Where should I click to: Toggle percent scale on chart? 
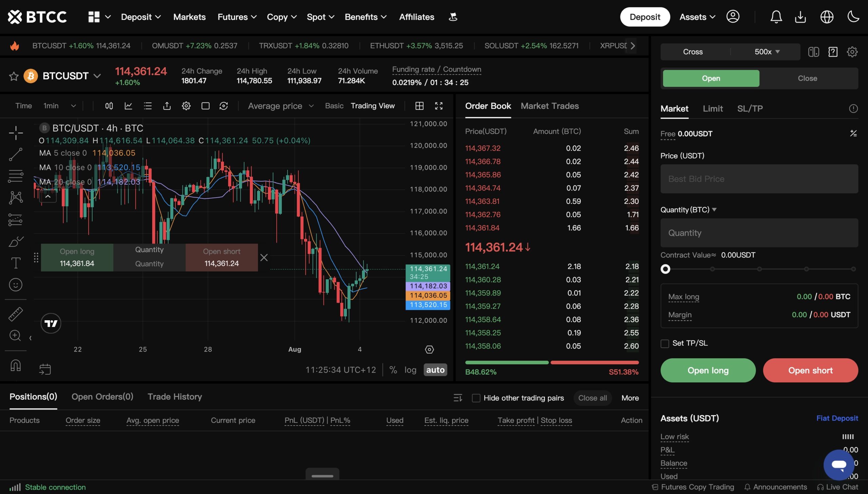(x=393, y=370)
